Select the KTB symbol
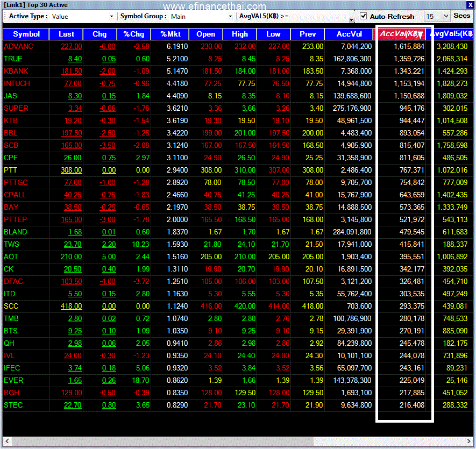This screenshot has height=449, width=476. point(11,121)
